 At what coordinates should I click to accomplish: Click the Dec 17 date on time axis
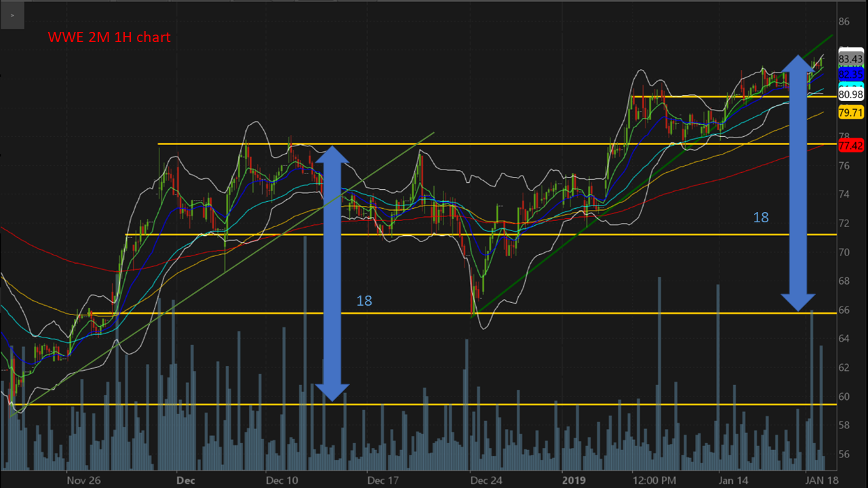click(384, 481)
